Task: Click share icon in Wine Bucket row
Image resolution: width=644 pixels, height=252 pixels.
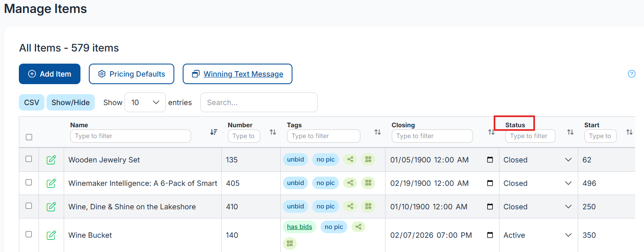Action: [358, 227]
